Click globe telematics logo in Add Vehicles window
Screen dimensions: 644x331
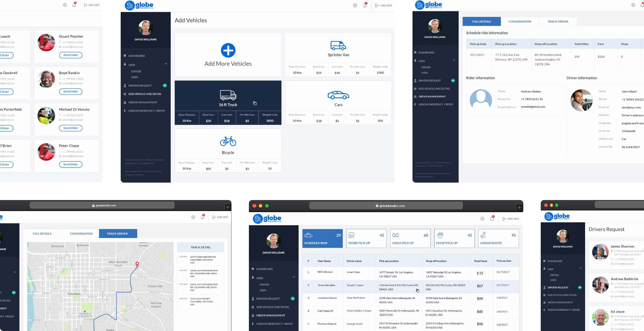point(139,5)
